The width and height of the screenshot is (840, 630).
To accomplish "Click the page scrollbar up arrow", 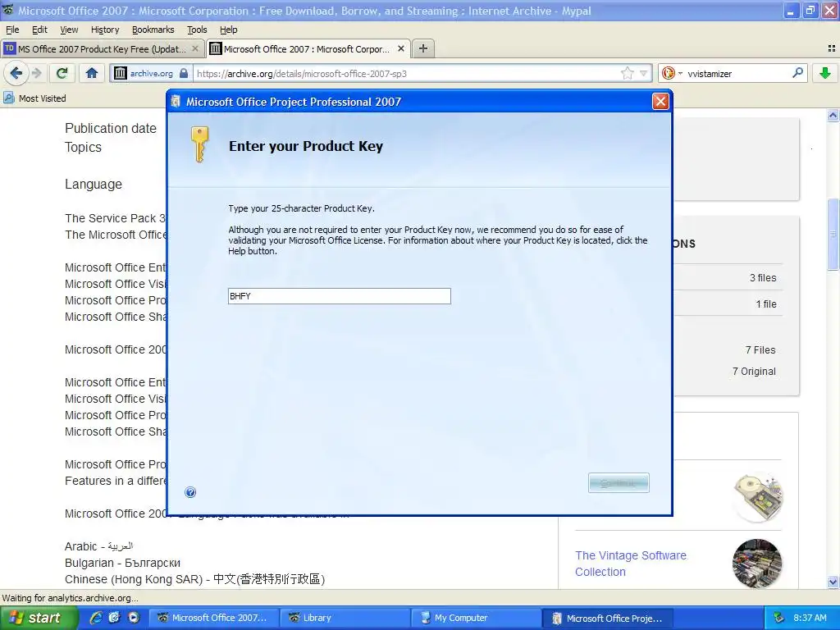I will (x=833, y=115).
